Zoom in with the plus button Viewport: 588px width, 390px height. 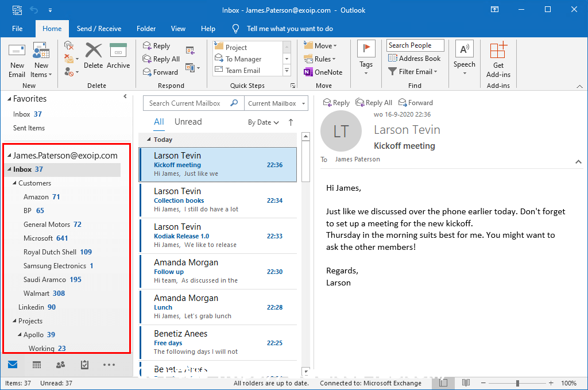coord(551,383)
